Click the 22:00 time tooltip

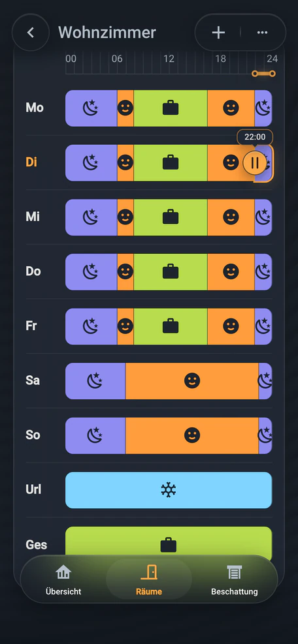[255, 137]
